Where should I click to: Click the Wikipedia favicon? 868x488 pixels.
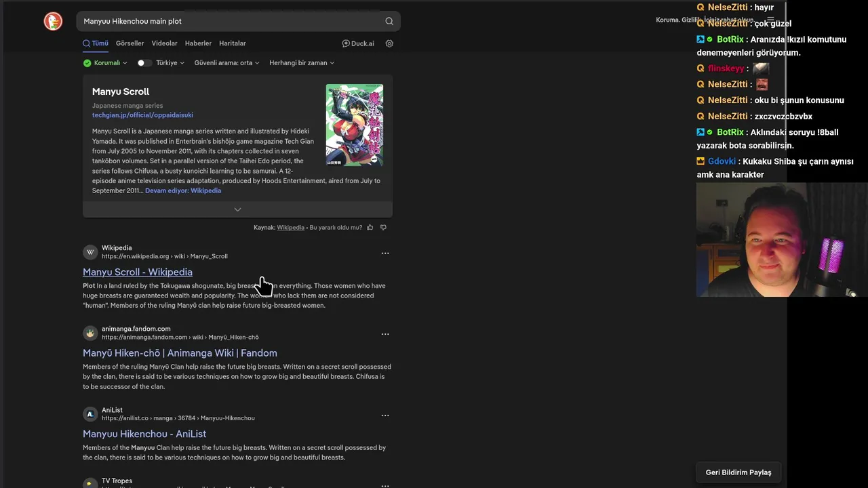[x=90, y=252]
